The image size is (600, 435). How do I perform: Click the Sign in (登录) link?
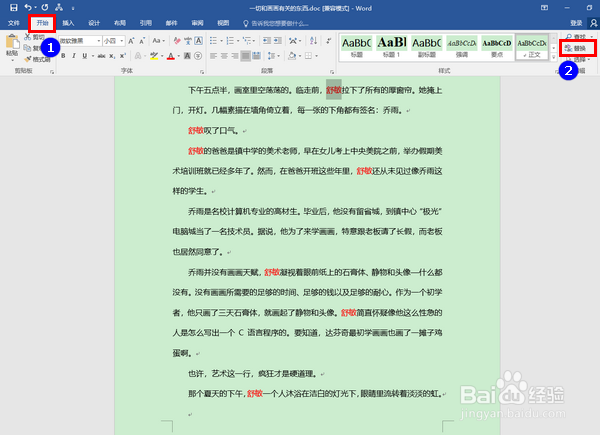click(576, 23)
